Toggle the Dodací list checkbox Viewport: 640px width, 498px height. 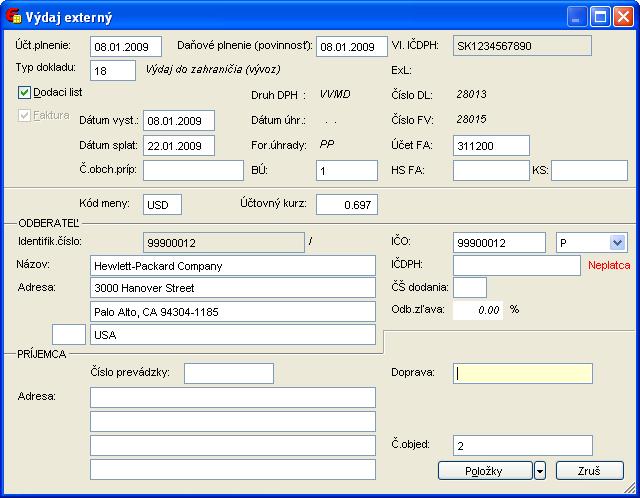click(24, 93)
